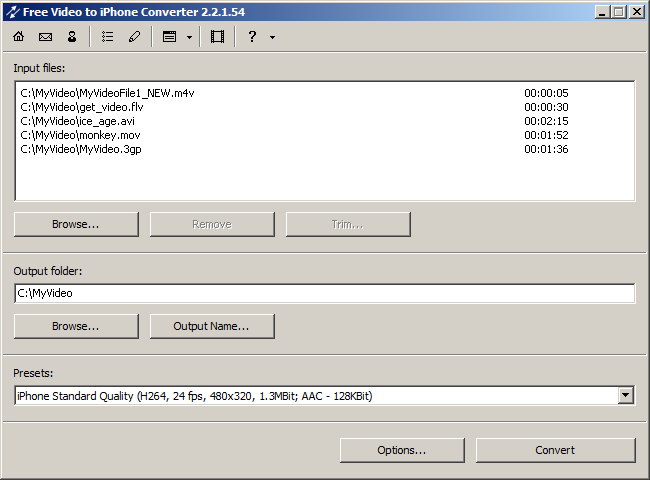Click the Remove button
Screen dimensions: 650x480
coord(212,225)
